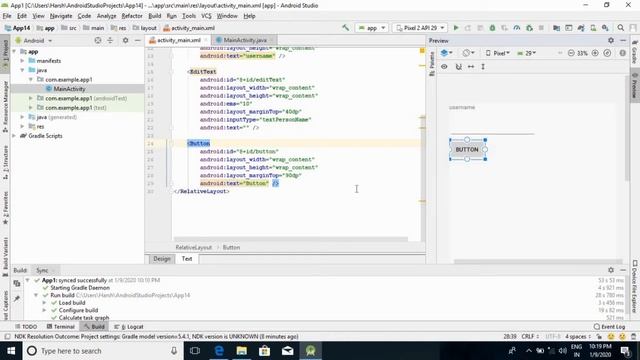Click Scroll from Source target icon
This screenshot has width=640, height=360.
pyautogui.click(x=98, y=40)
